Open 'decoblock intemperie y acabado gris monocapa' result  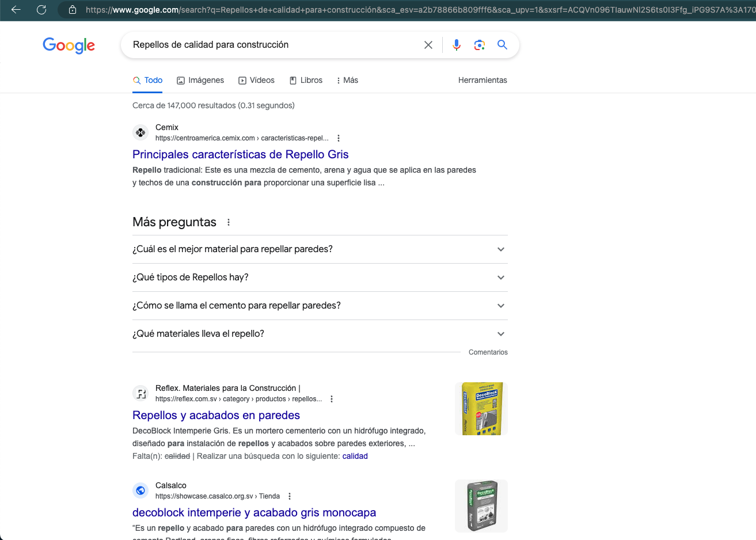point(254,512)
